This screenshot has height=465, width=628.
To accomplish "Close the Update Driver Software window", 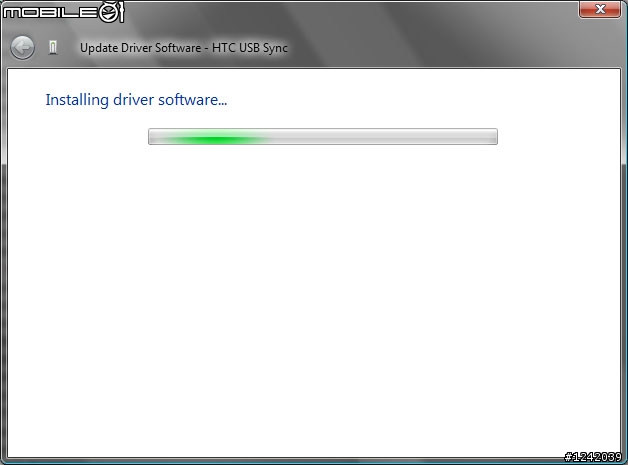I will 600,9.
